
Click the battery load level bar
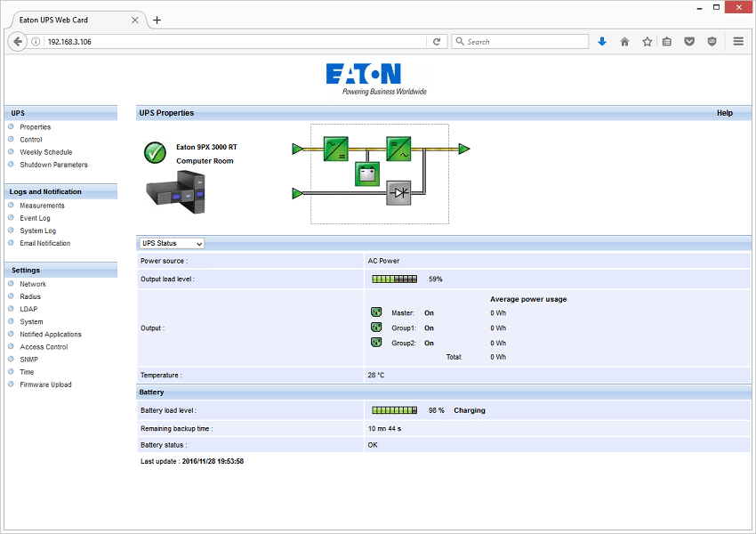(x=394, y=410)
